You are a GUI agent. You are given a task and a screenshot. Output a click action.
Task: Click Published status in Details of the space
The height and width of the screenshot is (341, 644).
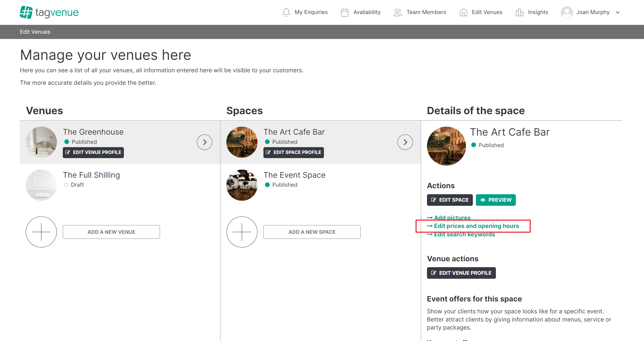pos(487,145)
